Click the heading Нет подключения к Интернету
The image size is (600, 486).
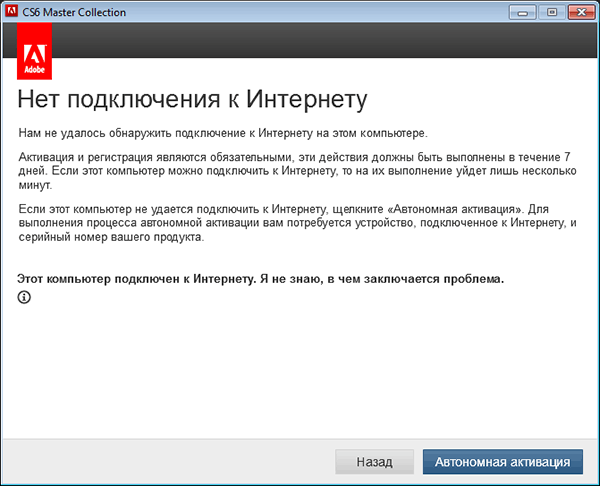pos(192,99)
